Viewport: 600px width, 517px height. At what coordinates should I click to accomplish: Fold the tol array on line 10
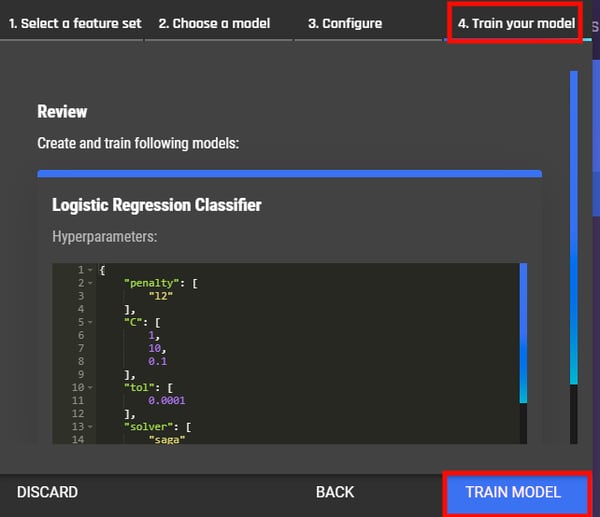point(90,388)
